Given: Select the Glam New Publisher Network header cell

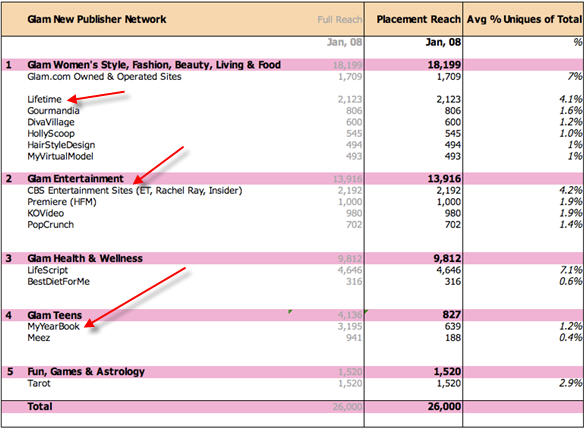Looking at the screenshot, I should [x=97, y=19].
